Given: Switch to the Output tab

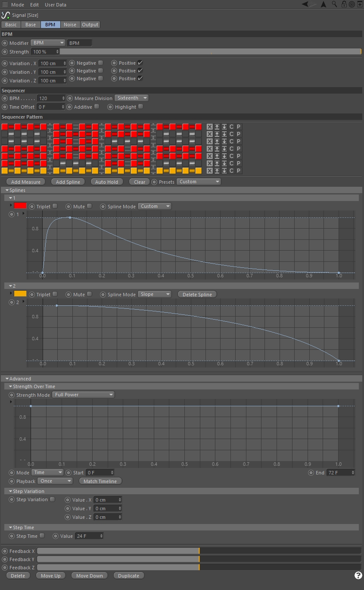Looking at the screenshot, I should 90,25.
